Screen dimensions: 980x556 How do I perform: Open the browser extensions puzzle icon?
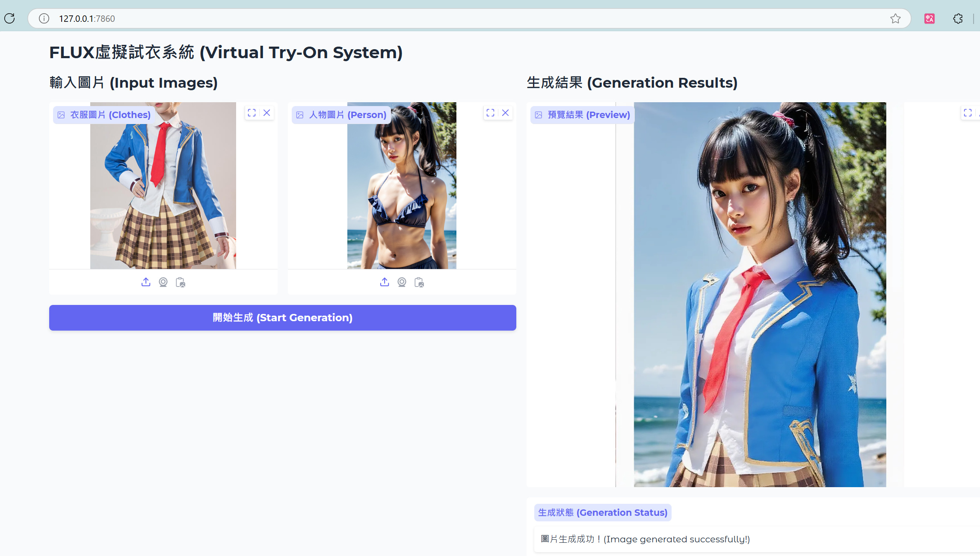click(x=958, y=18)
